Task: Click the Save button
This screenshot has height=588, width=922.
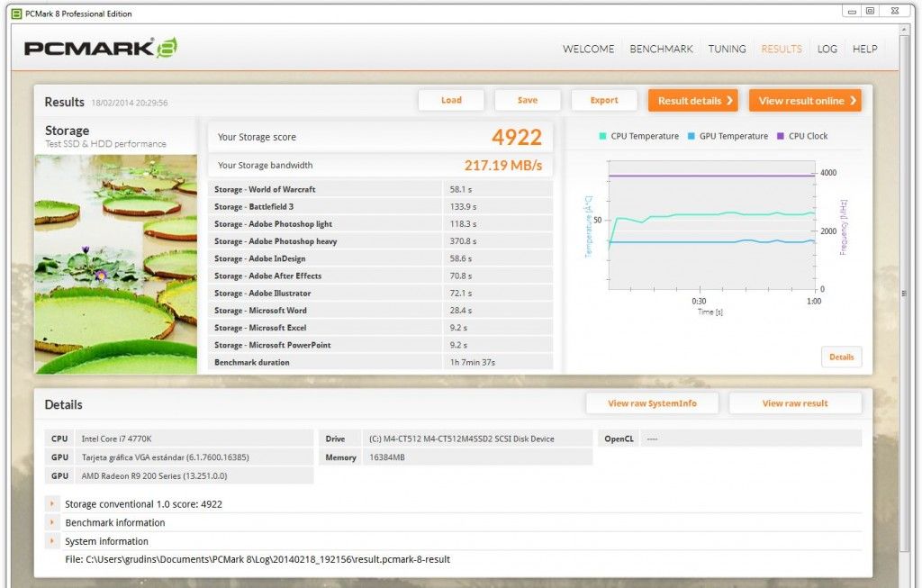Action: coord(528,100)
